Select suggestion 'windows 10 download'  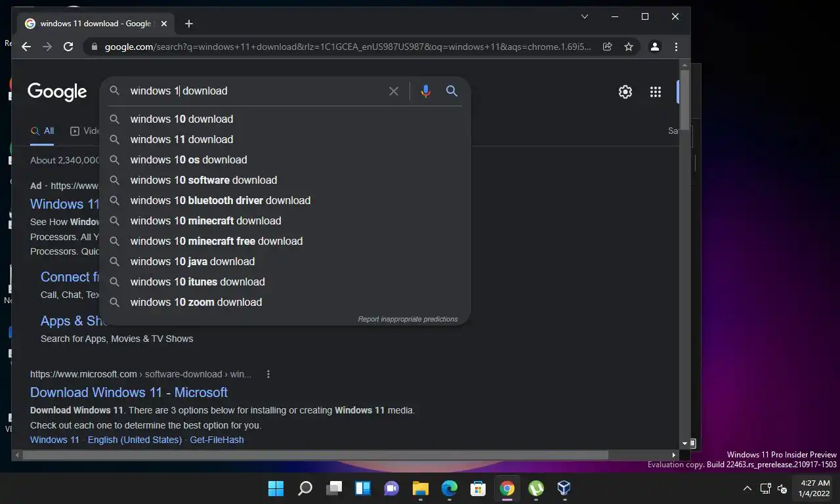coord(285,119)
